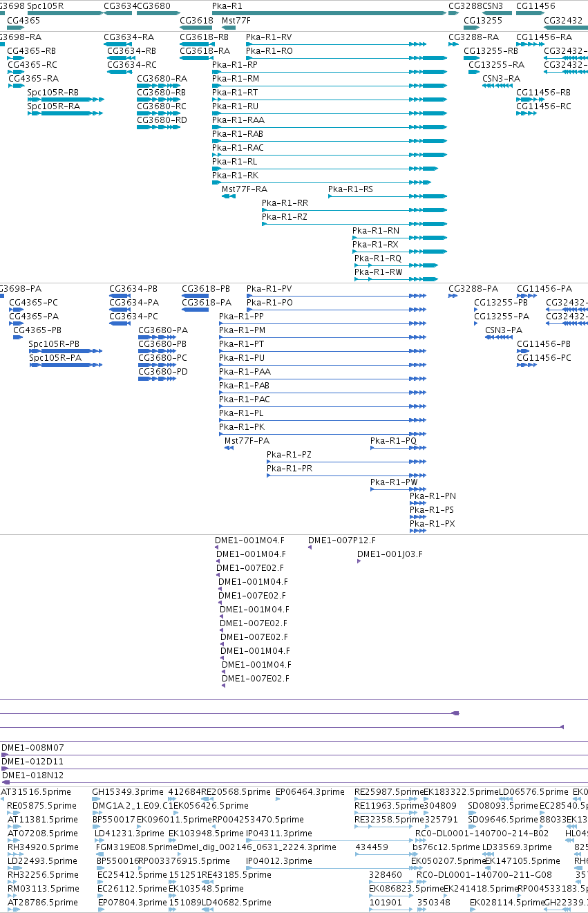Viewport: 588px width, 913px height.
Task: Click BAC DME1-012D11
Action: pos(32,761)
